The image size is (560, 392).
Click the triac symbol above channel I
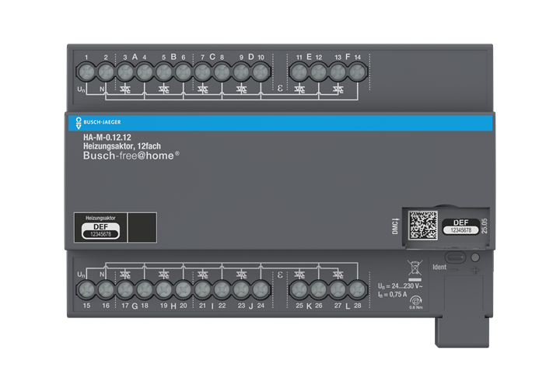point(203,275)
